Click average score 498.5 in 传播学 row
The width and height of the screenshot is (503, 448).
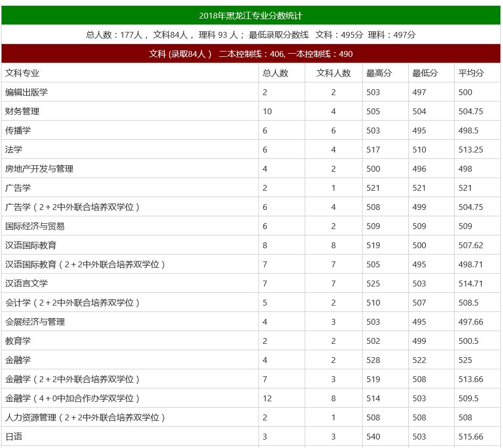pos(468,131)
